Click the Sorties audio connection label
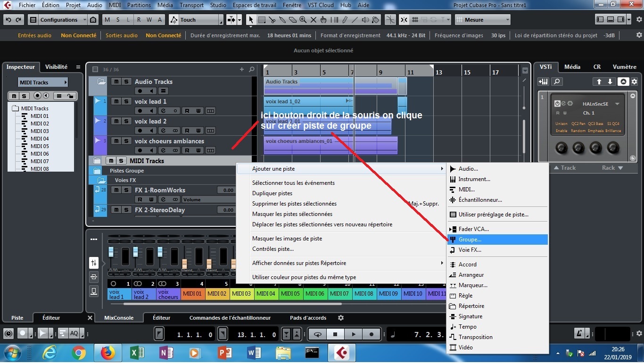Viewport: 644px width, 364px height. (122, 35)
